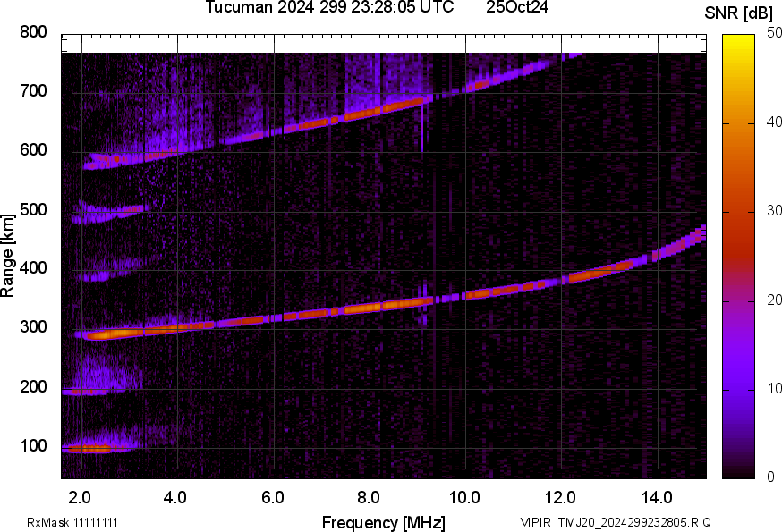This screenshot has width=782, height=532.
Task: Click range tick label '700'
Action: point(33,91)
